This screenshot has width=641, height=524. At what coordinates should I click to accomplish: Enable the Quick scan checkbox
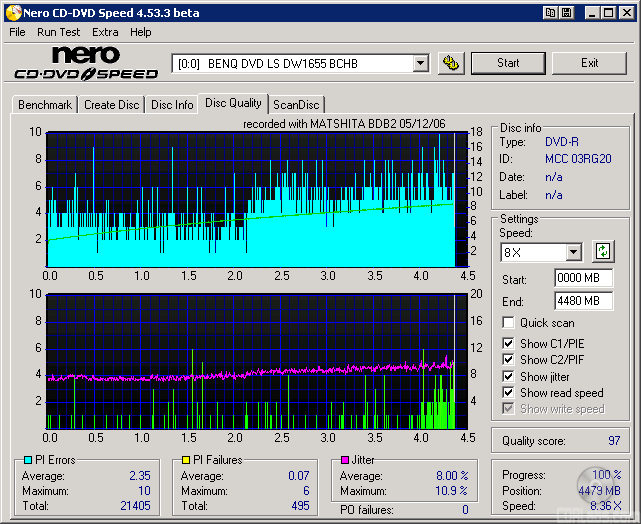pyautogui.click(x=508, y=323)
